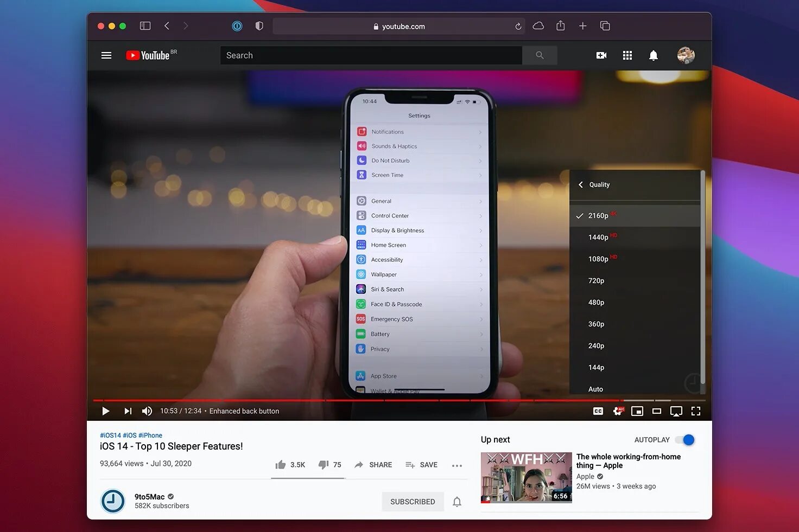Image resolution: width=799 pixels, height=532 pixels.
Task: Click the Quality menu scrollbar
Action: pos(703,277)
